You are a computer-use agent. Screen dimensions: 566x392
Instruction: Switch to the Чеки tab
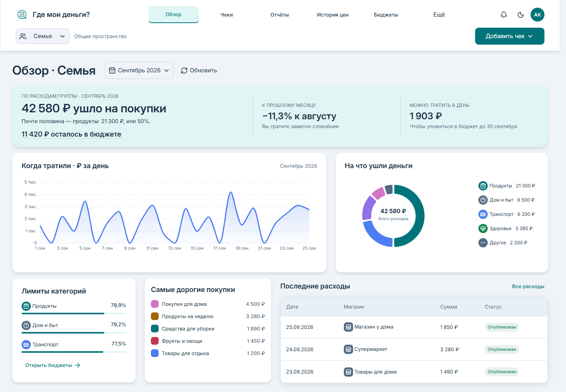click(x=226, y=15)
